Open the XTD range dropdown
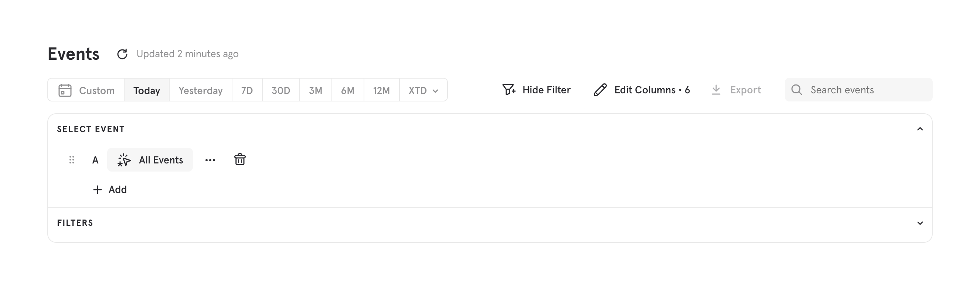The image size is (980, 290). [423, 90]
